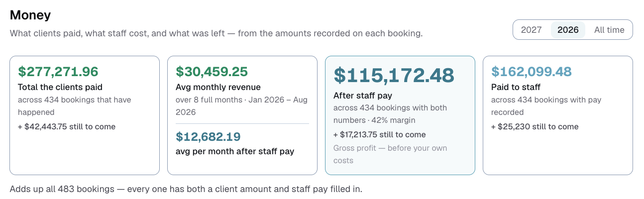Click the Gross profit note text
Screen dimensions: 644x199
click(390, 154)
